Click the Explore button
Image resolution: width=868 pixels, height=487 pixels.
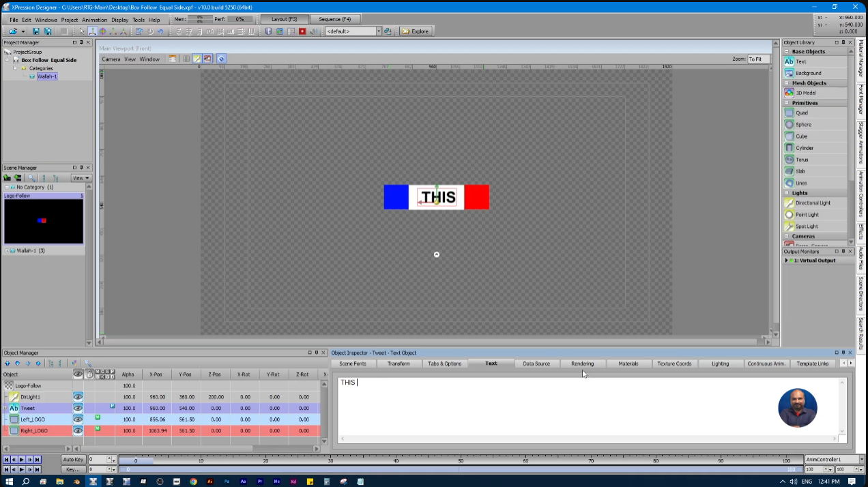pos(415,31)
